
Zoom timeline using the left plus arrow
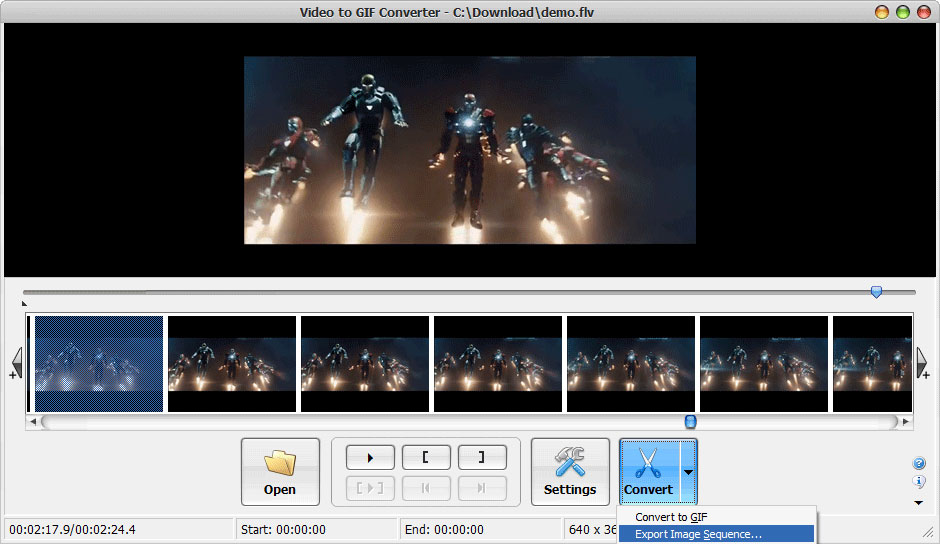click(16, 363)
